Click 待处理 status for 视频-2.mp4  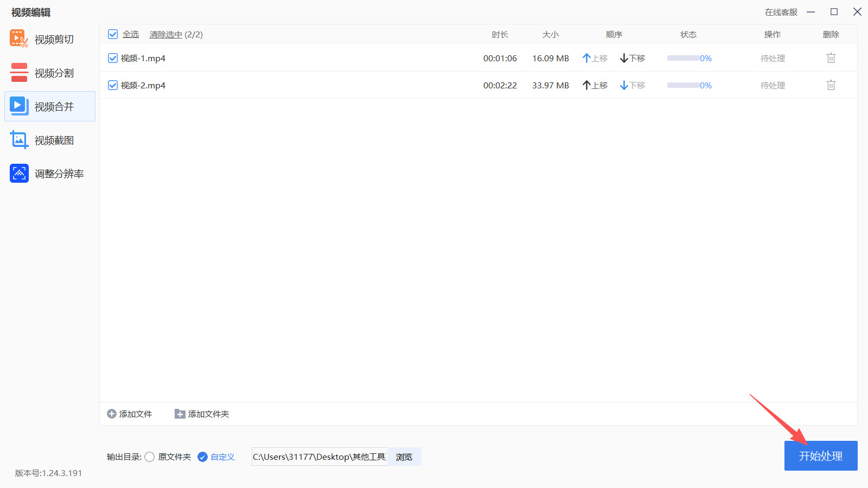pyautogui.click(x=773, y=85)
